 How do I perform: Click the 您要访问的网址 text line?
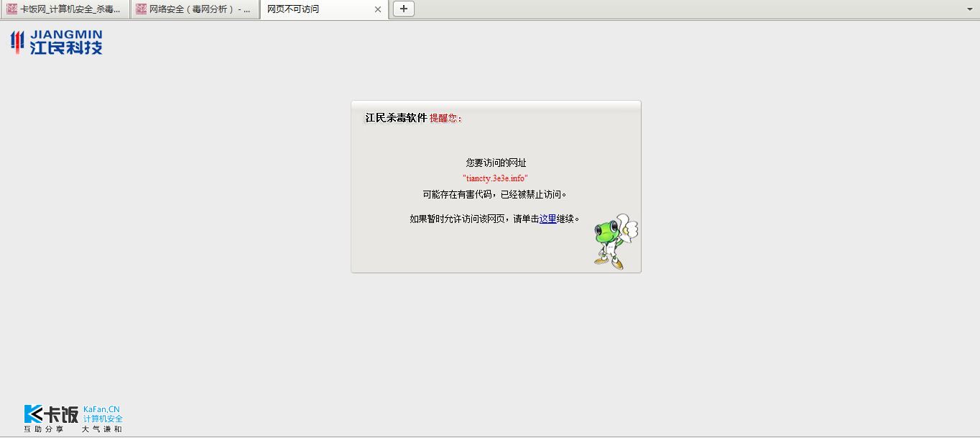[496, 163]
